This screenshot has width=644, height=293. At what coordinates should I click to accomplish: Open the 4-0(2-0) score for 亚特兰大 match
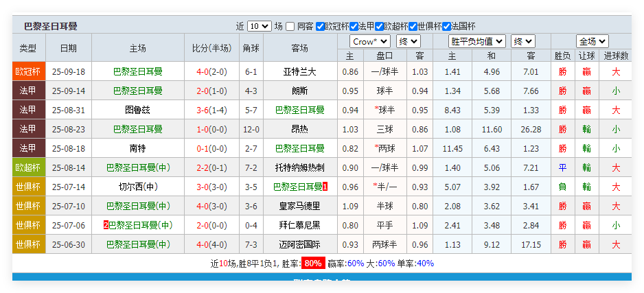[x=211, y=71]
